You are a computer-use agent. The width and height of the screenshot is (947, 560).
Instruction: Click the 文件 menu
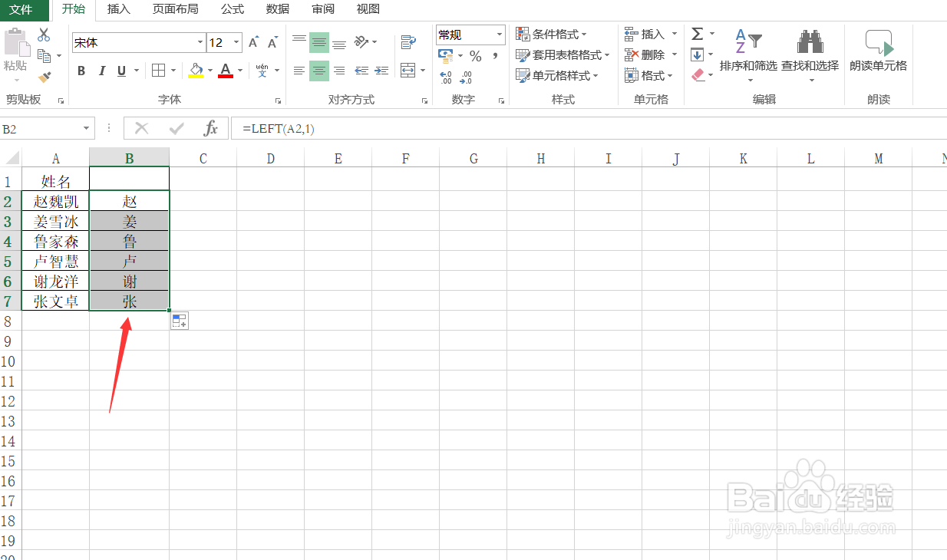click(x=23, y=10)
